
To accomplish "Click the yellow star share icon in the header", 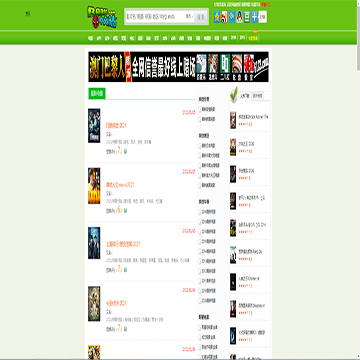I will 217,17.
